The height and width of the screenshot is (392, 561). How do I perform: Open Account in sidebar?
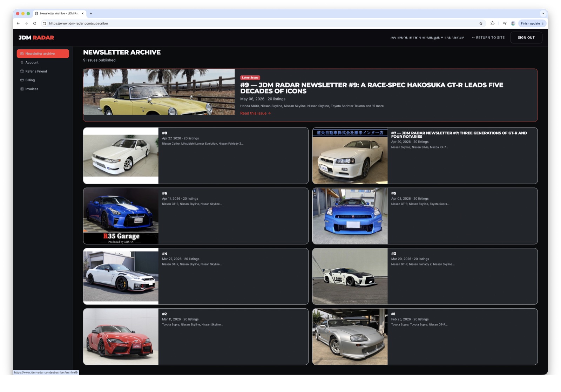click(43, 62)
